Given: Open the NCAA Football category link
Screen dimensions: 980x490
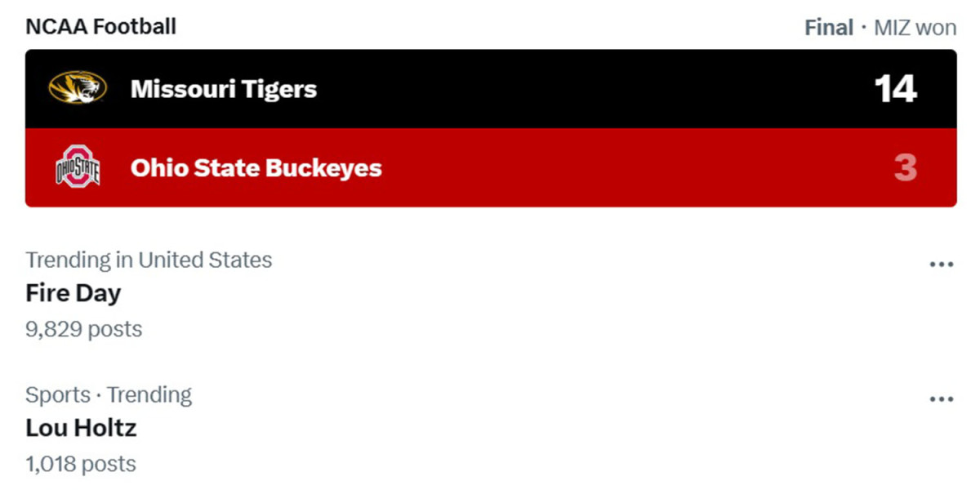Looking at the screenshot, I should (x=101, y=25).
